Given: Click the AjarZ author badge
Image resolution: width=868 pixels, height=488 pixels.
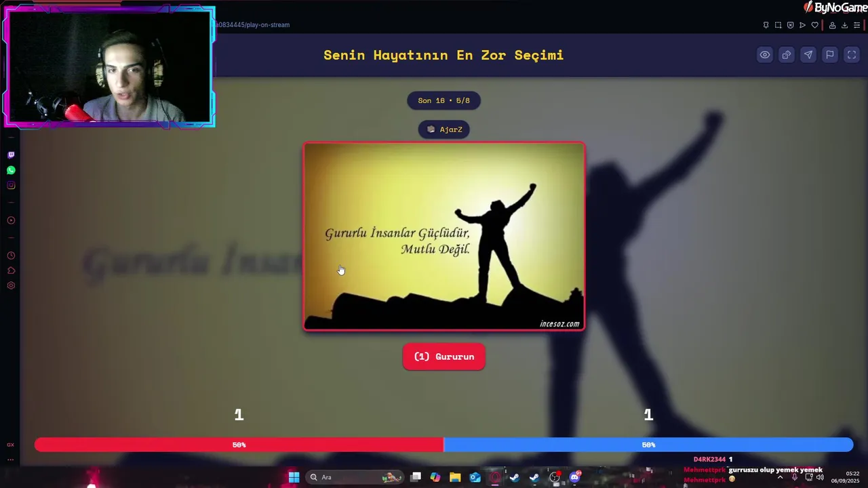Looking at the screenshot, I should click(x=444, y=129).
